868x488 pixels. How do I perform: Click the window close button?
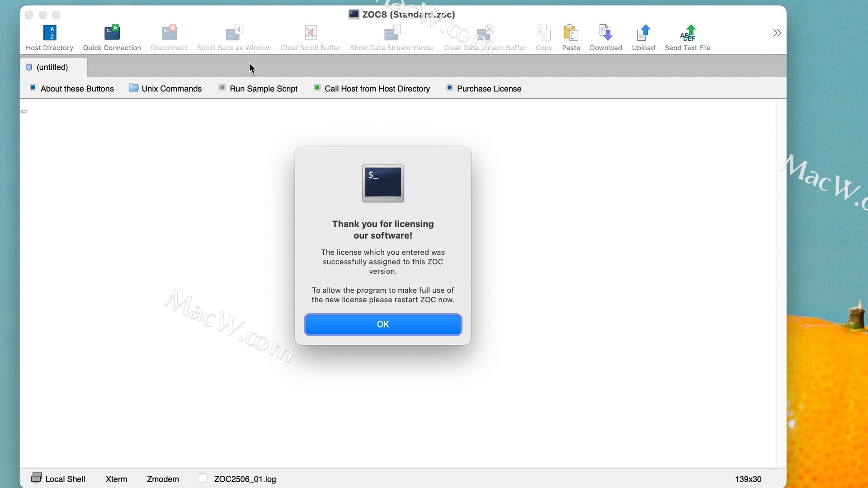click(x=29, y=15)
